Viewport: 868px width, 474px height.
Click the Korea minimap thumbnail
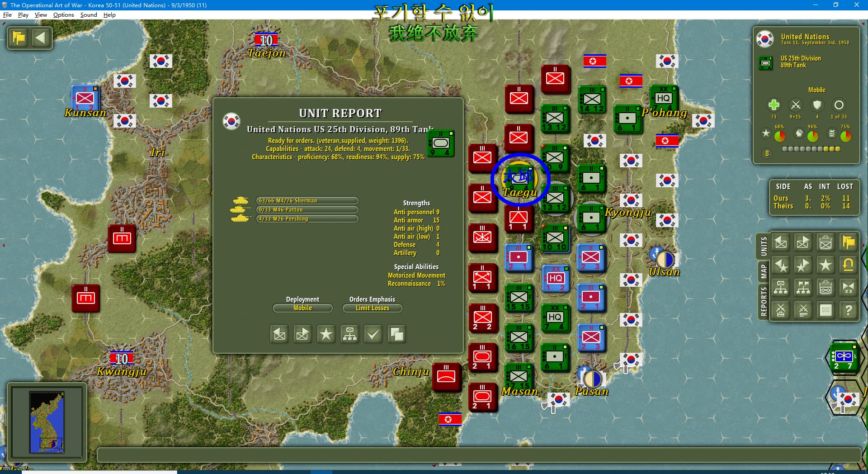(x=47, y=422)
